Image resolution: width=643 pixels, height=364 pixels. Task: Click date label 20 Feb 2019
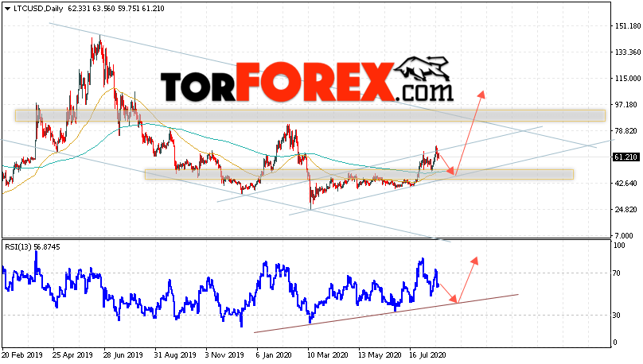point(22,355)
